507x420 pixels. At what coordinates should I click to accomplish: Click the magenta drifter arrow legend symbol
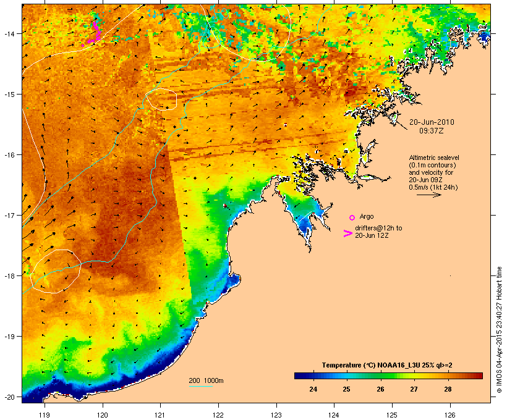[348, 233]
